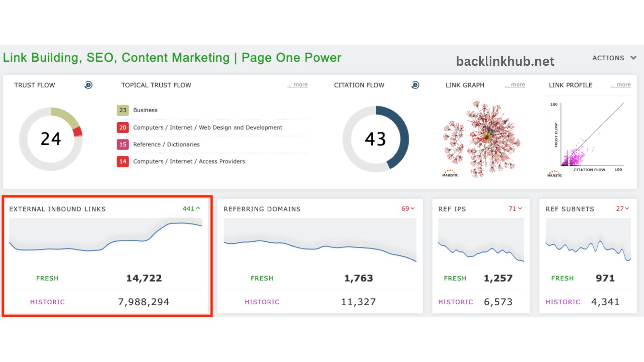Switch to Historic in Referring Domains panel

tap(262, 302)
